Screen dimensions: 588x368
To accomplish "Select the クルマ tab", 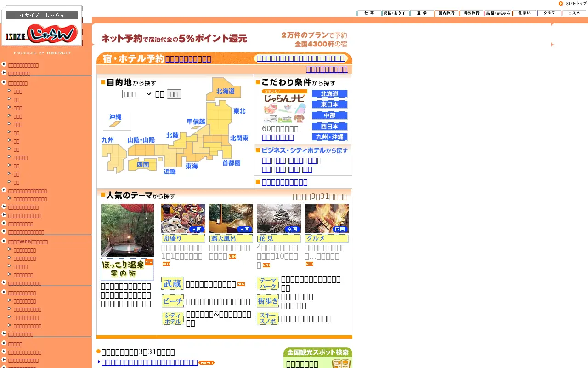I will (549, 13).
